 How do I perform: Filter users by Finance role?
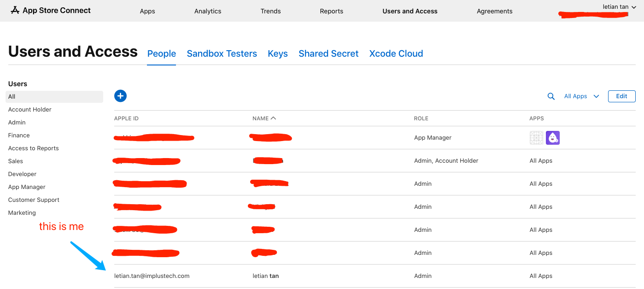pos(19,136)
